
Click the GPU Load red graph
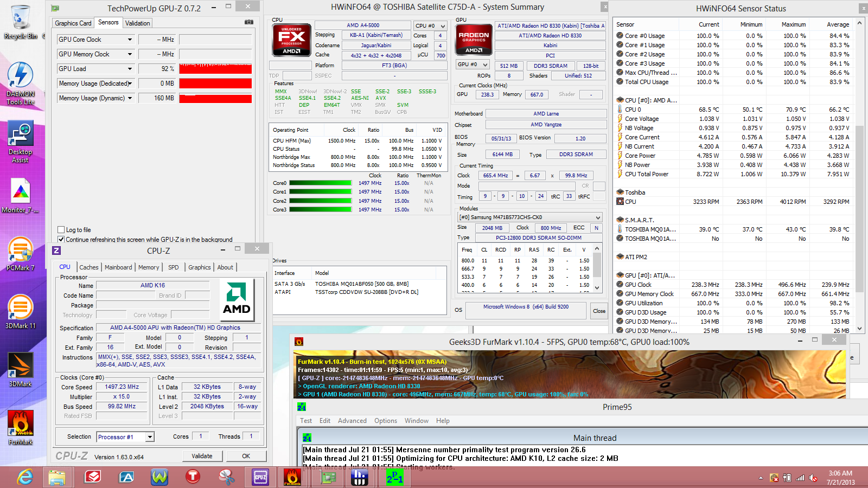[x=215, y=69]
